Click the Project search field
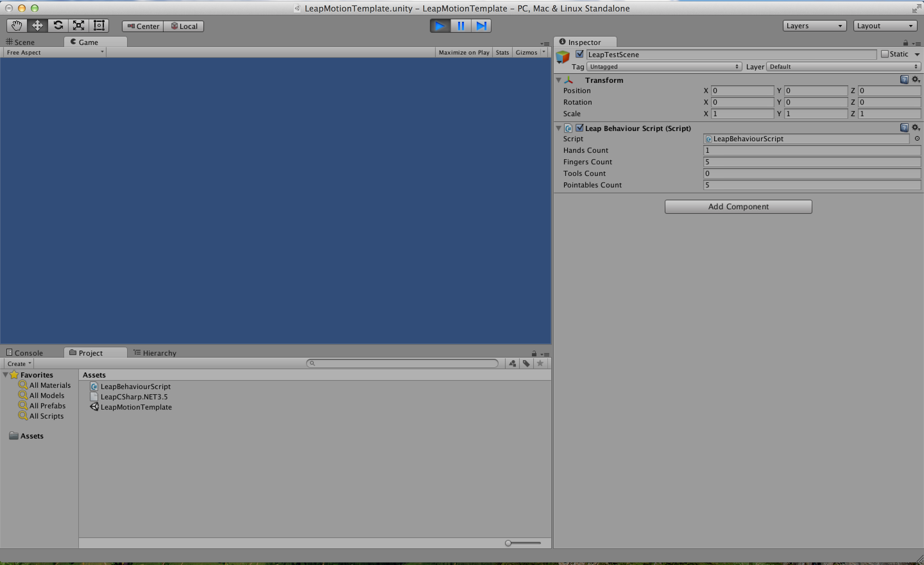 402,363
